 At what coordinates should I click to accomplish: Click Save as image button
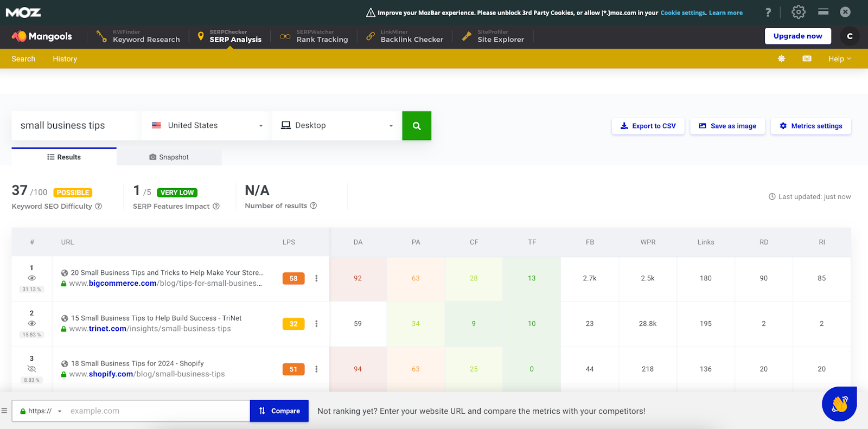[x=727, y=126]
